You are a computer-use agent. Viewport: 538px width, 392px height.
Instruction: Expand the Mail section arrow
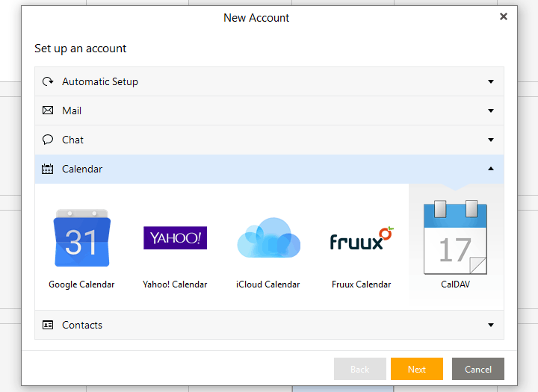pos(491,111)
